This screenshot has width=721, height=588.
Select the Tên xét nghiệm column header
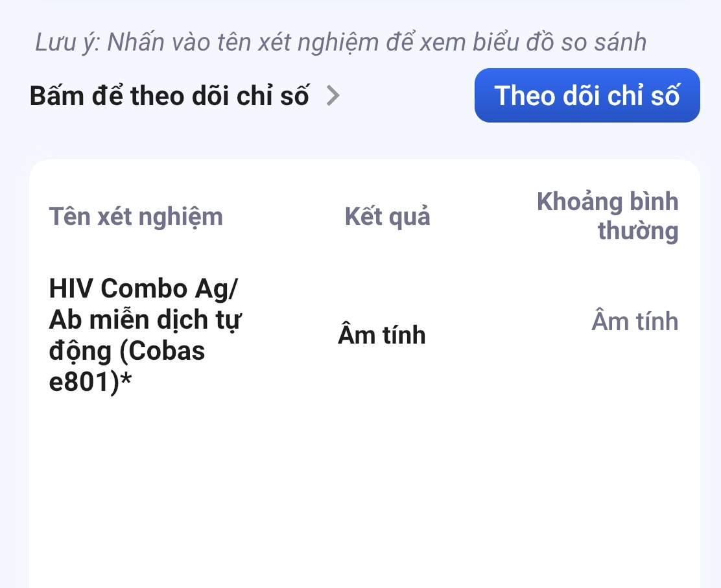point(136,217)
